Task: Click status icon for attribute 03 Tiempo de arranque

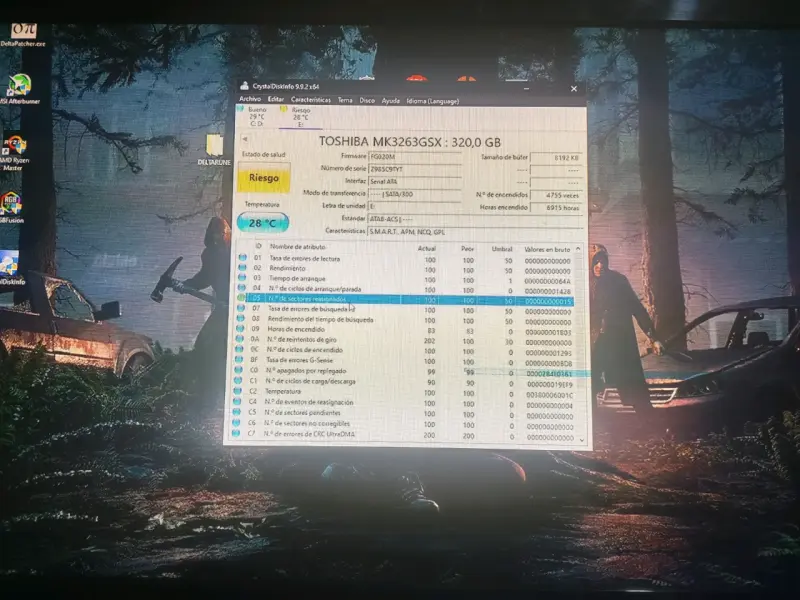Action: pos(242,278)
